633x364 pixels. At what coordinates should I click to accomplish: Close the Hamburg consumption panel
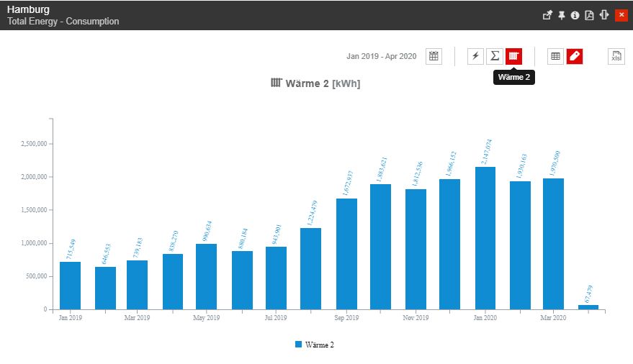(621, 15)
